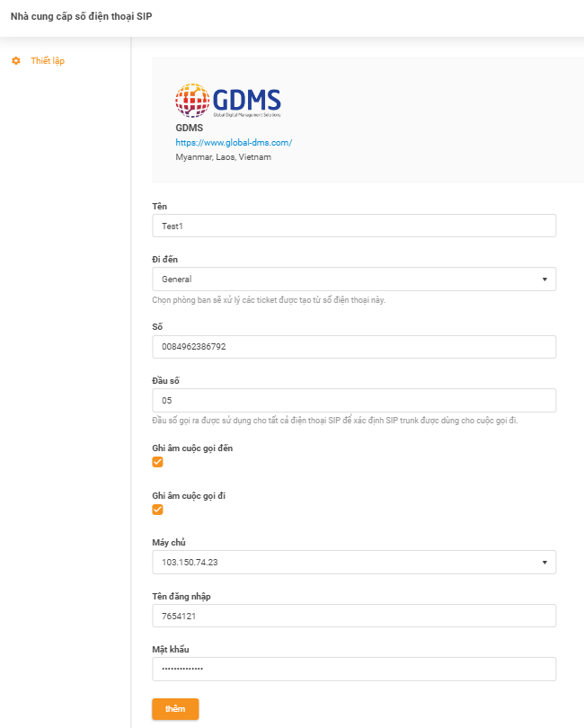Click the Mật khẩu password field
The image size is (584, 728).
tap(354, 670)
